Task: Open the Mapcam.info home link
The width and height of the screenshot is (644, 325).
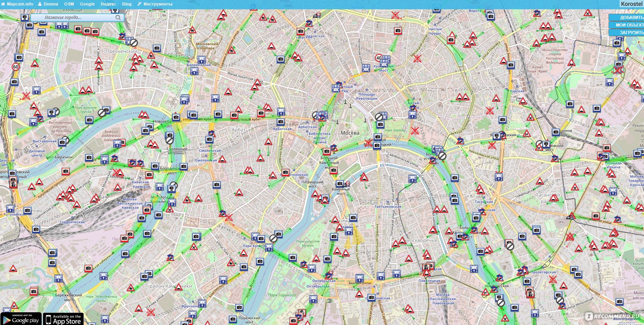Action: click(17, 4)
